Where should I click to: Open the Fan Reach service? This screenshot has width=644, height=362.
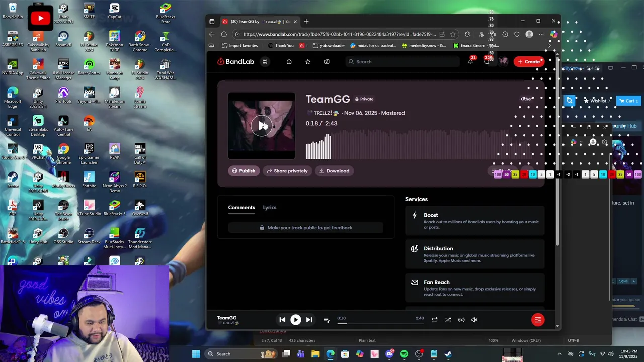pyautogui.click(x=475, y=288)
